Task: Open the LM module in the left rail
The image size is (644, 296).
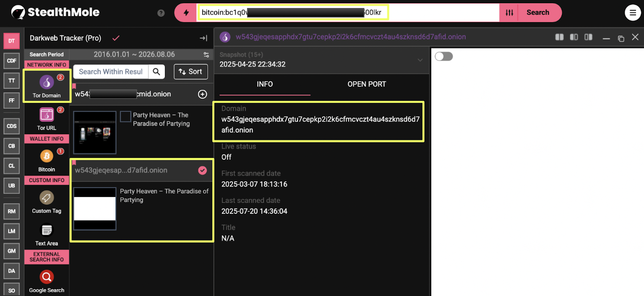Action: [x=12, y=231]
